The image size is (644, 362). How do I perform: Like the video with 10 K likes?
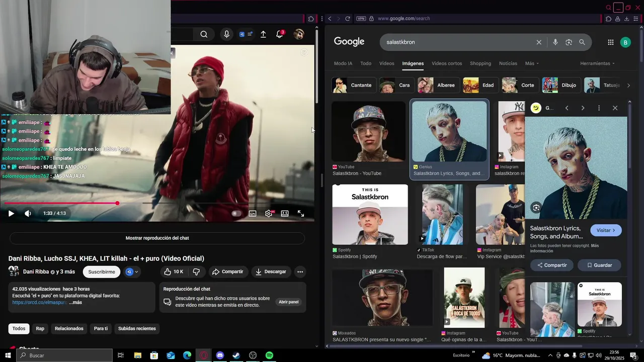pos(173,271)
